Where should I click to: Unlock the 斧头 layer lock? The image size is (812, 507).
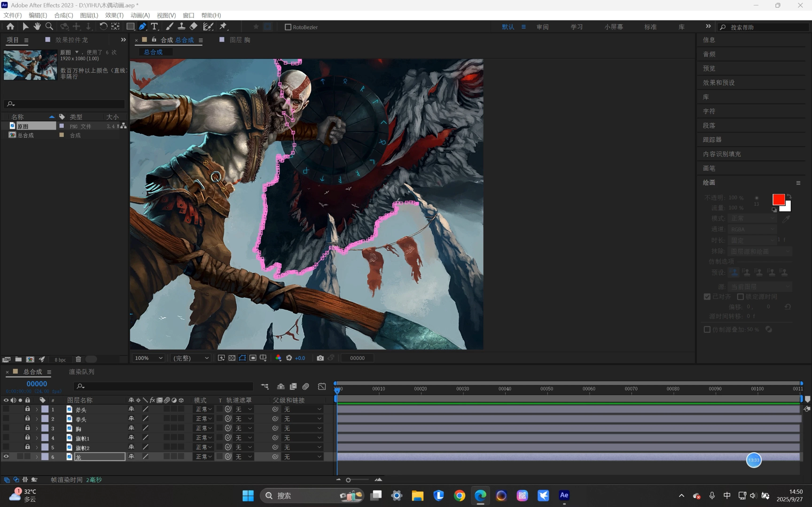tap(27, 409)
